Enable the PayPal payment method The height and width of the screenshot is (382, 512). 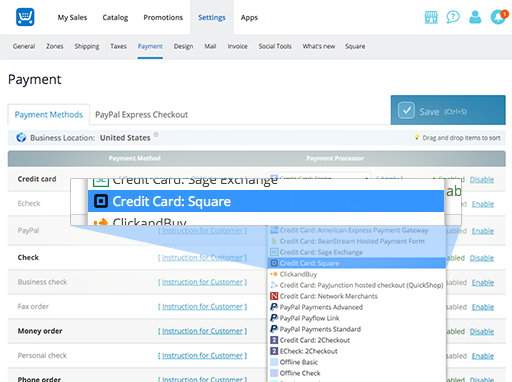pyautogui.click(x=483, y=231)
